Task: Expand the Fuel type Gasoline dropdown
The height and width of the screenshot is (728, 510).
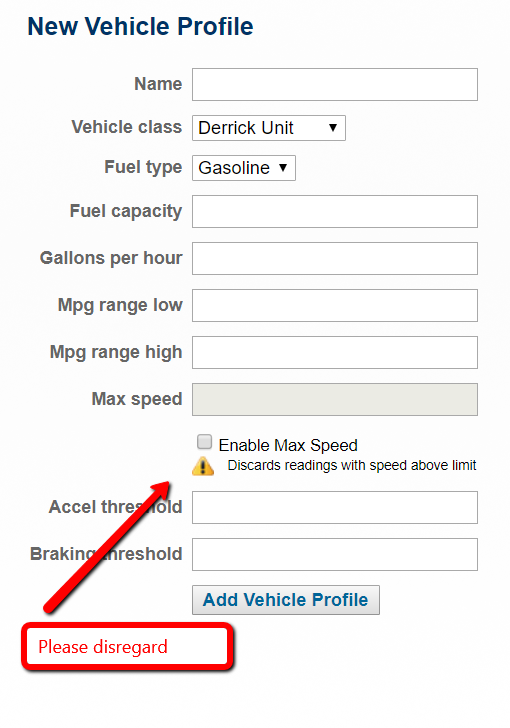Action: 244,168
